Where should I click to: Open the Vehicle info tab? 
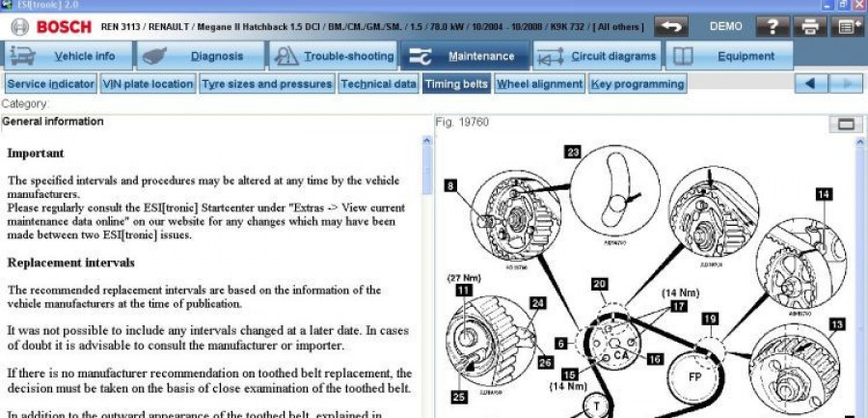click(68, 56)
